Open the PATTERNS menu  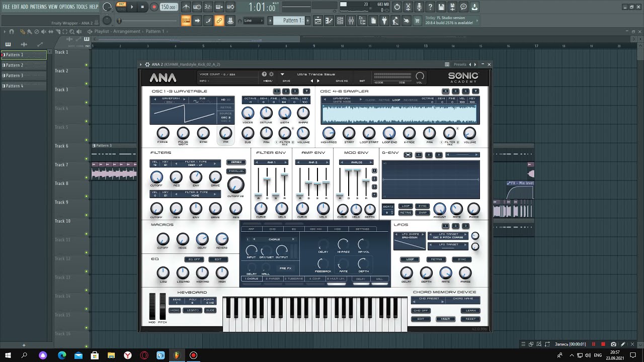coord(38,7)
